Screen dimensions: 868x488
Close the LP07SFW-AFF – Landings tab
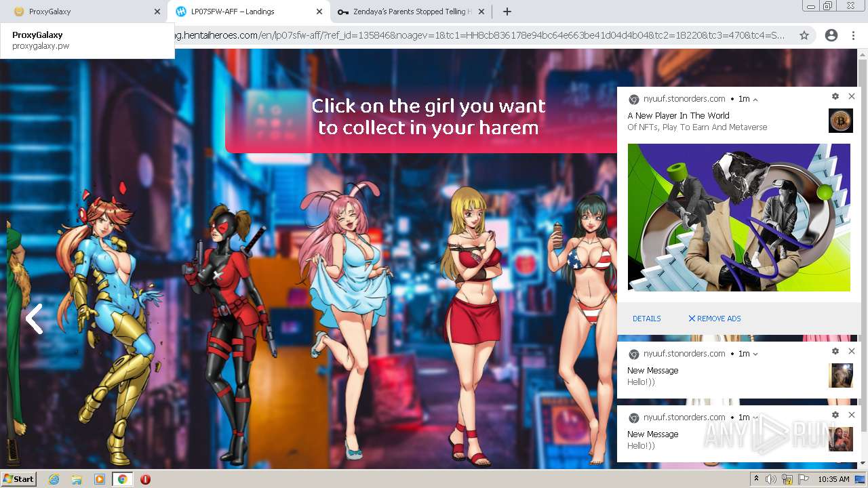(x=319, y=12)
